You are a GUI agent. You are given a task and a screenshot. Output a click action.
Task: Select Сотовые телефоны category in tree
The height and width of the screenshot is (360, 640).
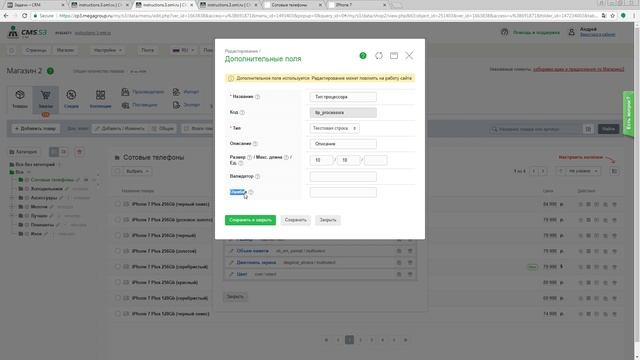[x=52, y=180]
